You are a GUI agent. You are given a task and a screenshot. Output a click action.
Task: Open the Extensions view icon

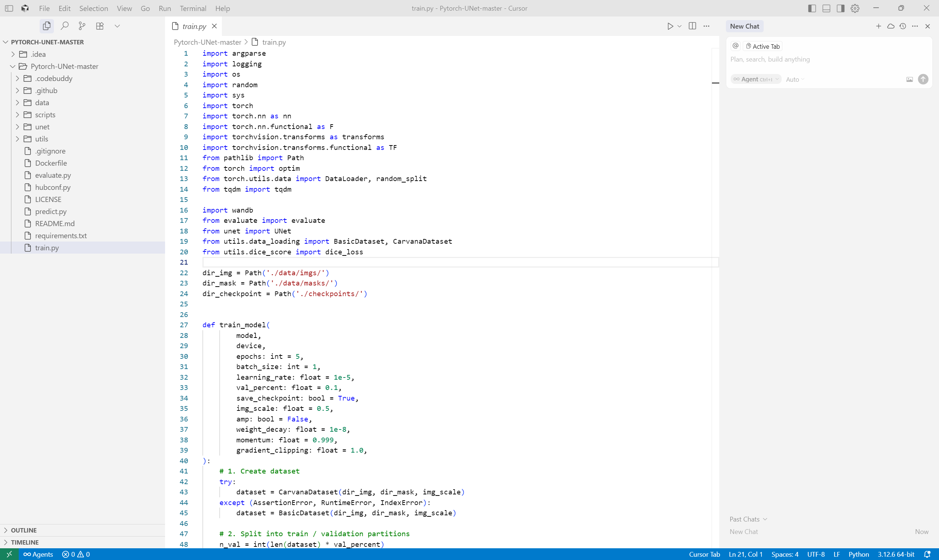click(x=100, y=26)
